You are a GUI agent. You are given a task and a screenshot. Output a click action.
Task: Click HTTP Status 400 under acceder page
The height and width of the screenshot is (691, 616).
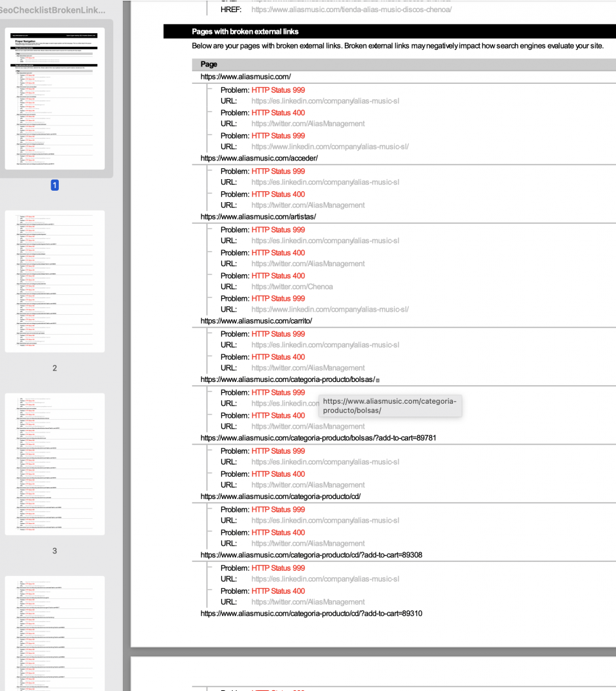coord(278,195)
